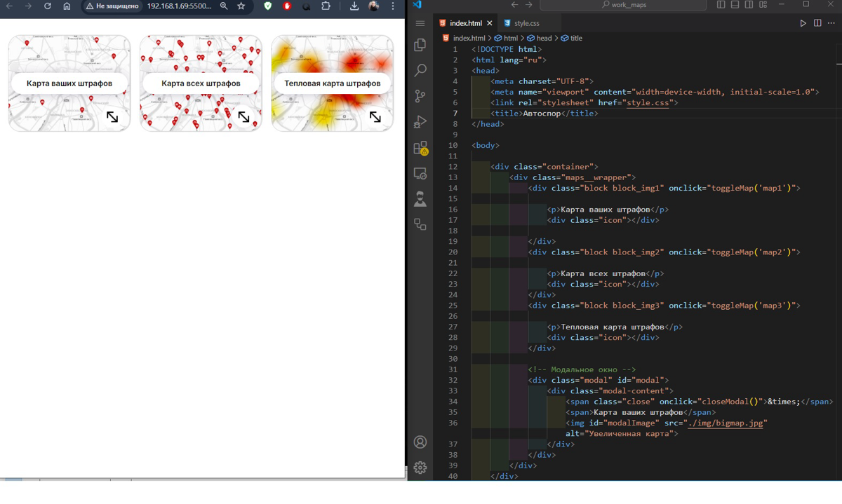Viewport: 842px width, 504px height.
Task: Open the Run and Debug view
Action: [420, 122]
